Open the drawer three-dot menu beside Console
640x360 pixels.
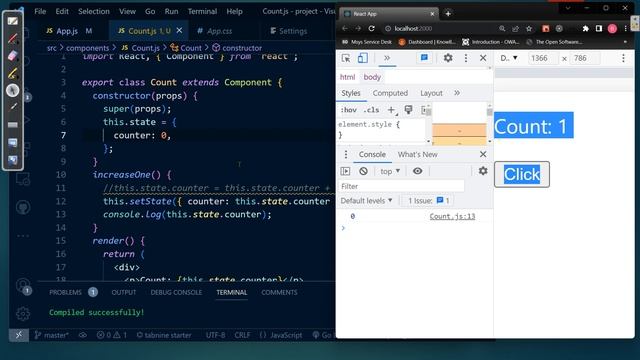346,155
